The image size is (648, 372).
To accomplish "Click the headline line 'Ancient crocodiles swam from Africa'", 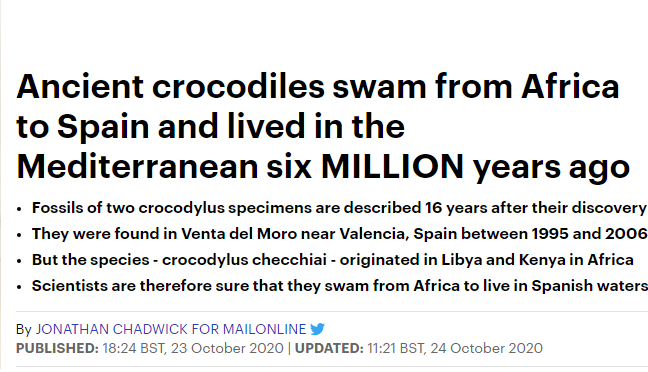I will (x=318, y=87).
